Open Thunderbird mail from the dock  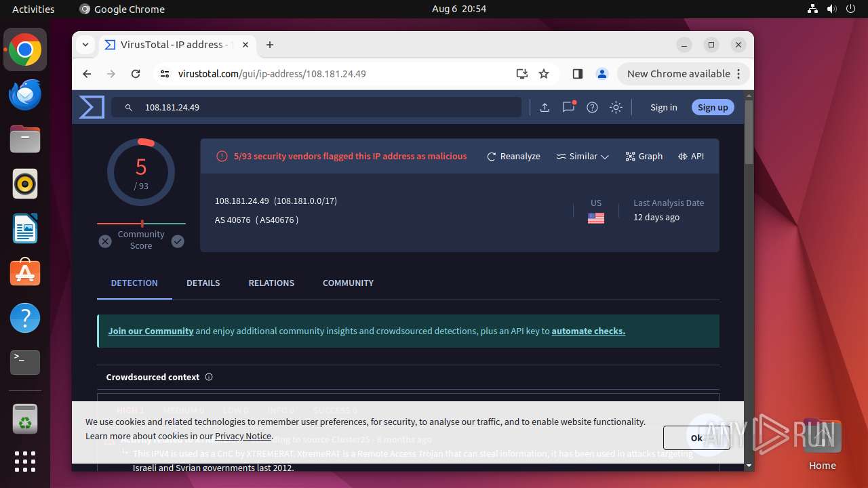(x=25, y=95)
